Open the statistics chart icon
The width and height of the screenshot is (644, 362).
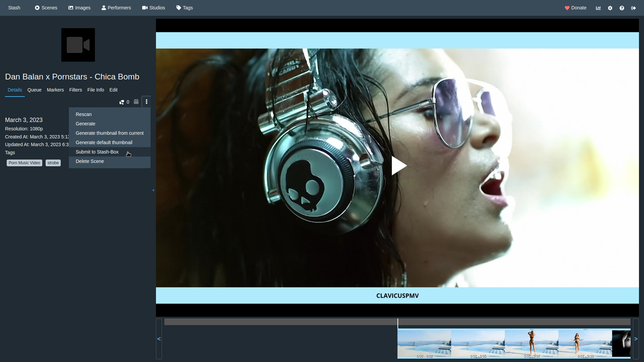(x=598, y=8)
